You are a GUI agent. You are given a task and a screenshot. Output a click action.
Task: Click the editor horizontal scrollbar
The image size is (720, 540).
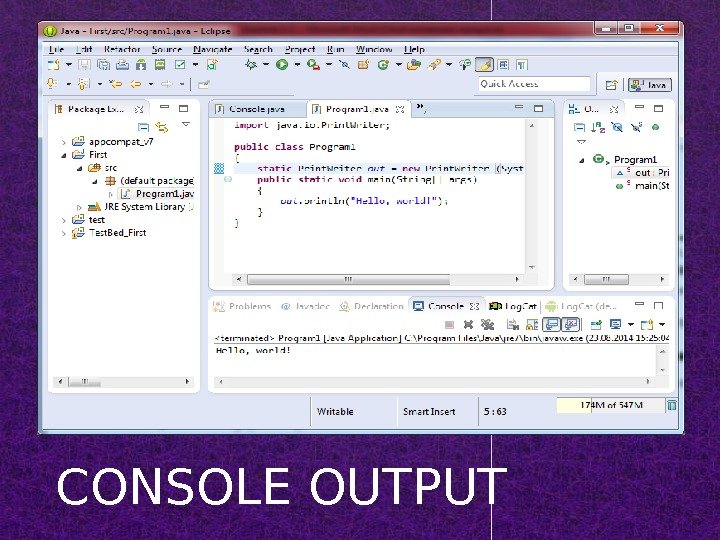[348, 279]
